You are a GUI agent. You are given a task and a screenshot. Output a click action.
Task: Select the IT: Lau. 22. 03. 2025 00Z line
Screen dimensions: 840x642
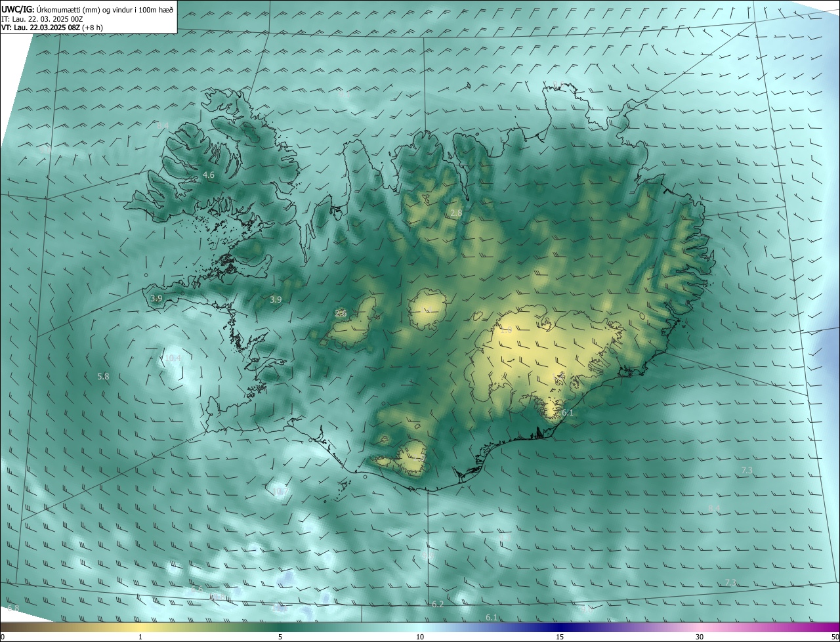pyautogui.click(x=43, y=19)
